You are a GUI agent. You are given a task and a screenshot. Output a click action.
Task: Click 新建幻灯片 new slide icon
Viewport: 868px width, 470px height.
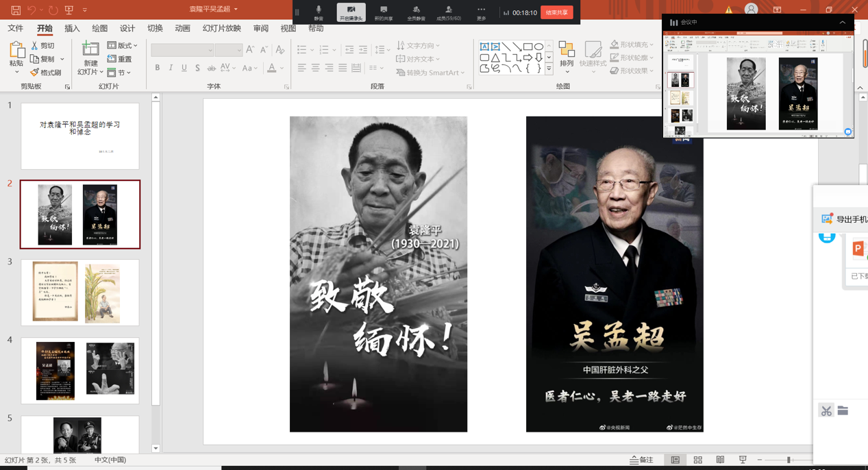[90, 49]
